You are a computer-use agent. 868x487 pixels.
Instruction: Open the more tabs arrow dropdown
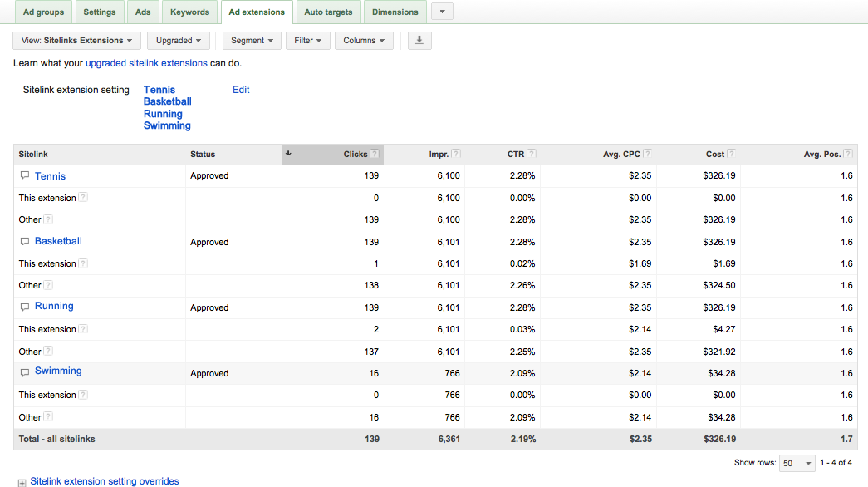click(442, 12)
